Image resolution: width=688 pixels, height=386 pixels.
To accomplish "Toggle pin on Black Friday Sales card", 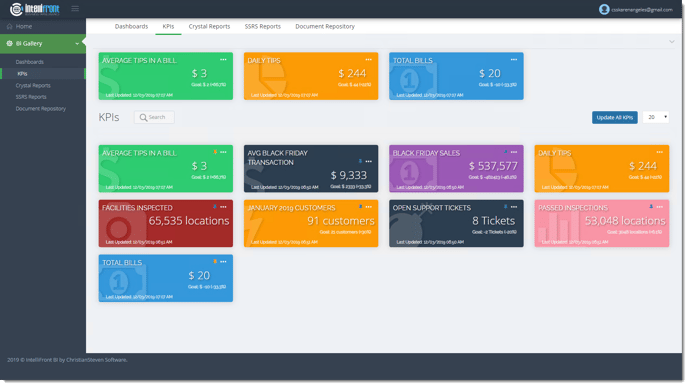I will point(505,152).
